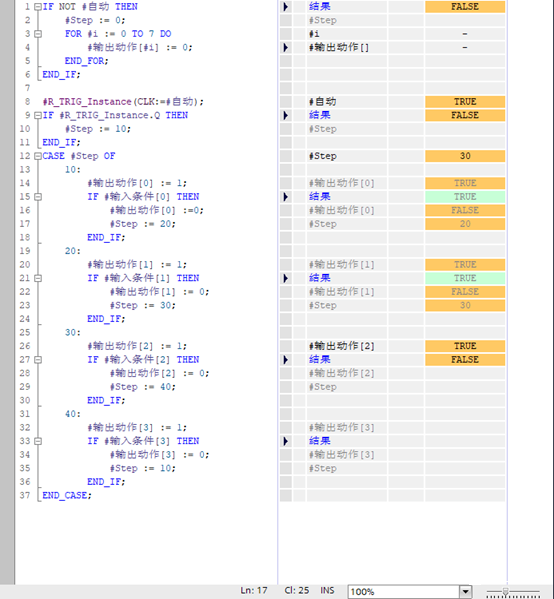Click the #Step 20 value at line 17
554x599 pixels.
pyautogui.click(x=465, y=224)
